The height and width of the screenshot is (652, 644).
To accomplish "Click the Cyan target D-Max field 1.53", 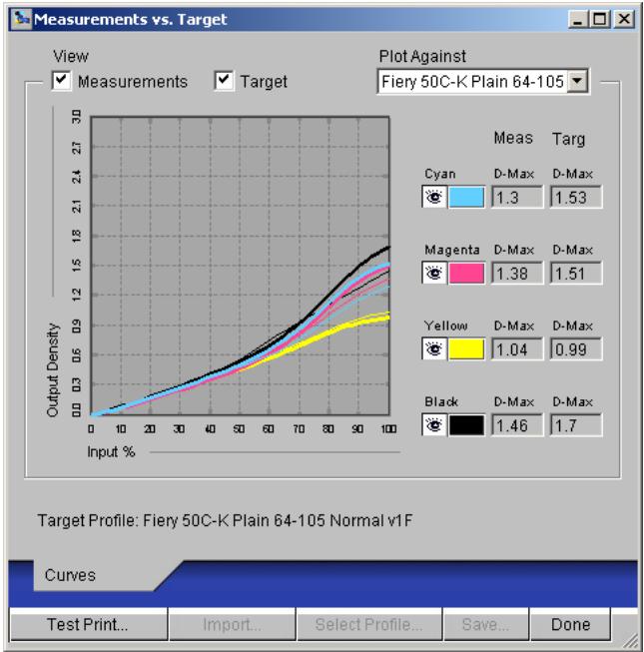I will [x=576, y=197].
